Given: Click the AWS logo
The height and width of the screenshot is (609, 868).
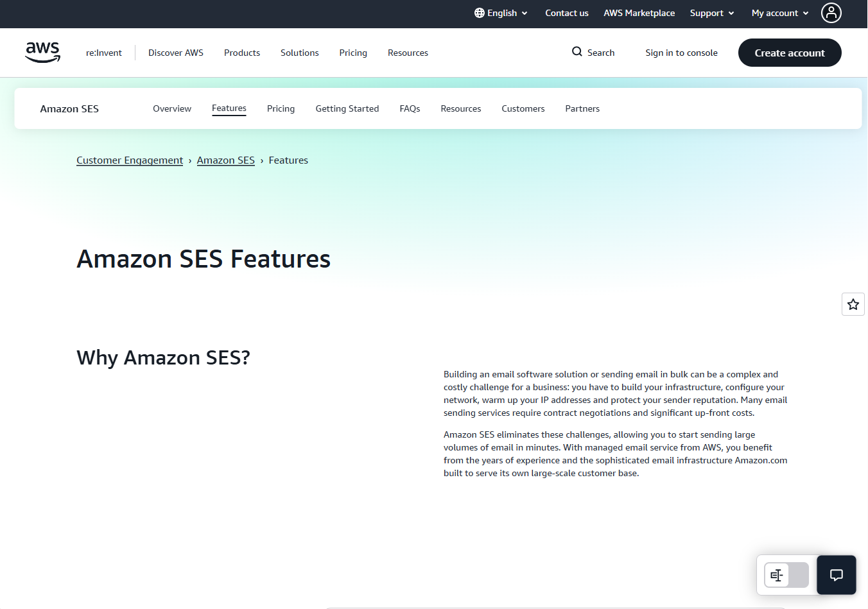Looking at the screenshot, I should pyautogui.click(x=42, y=53).
